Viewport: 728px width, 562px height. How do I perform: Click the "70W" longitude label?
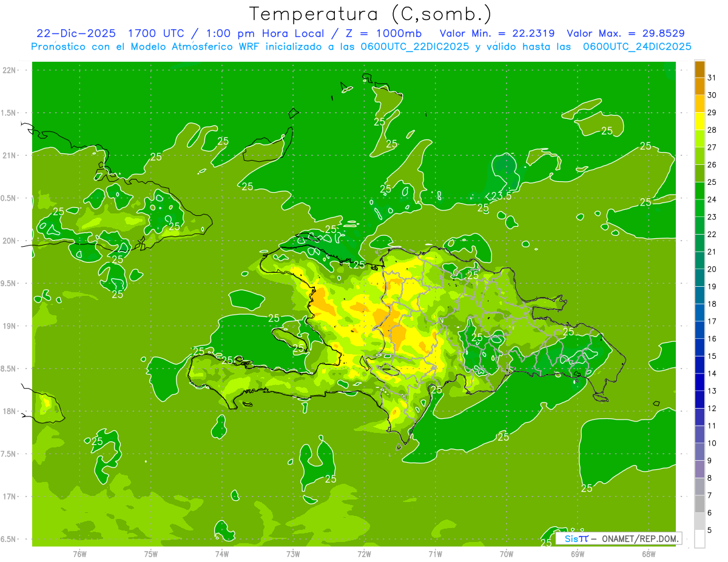pos(507,554)
